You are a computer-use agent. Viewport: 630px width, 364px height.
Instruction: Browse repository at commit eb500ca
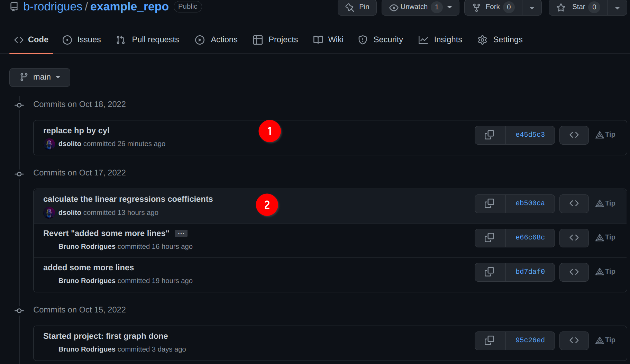point(574,203)
